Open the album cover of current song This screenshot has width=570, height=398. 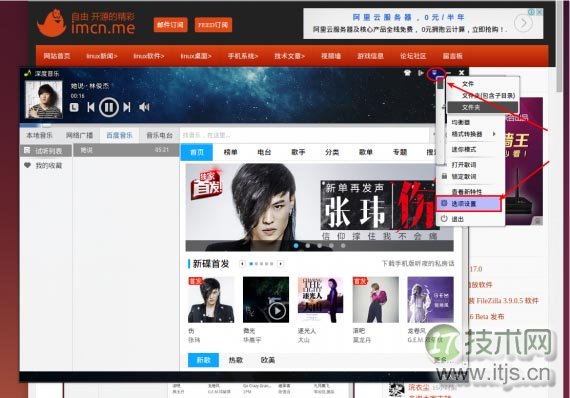click(44, 100)
